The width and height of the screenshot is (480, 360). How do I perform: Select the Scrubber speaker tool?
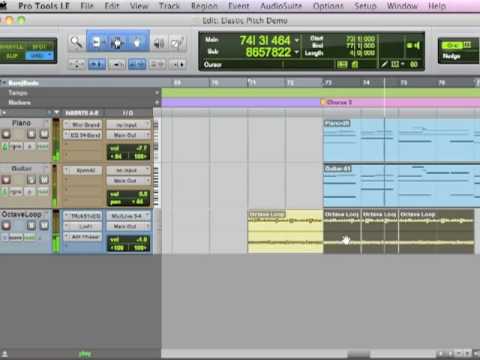159,43
